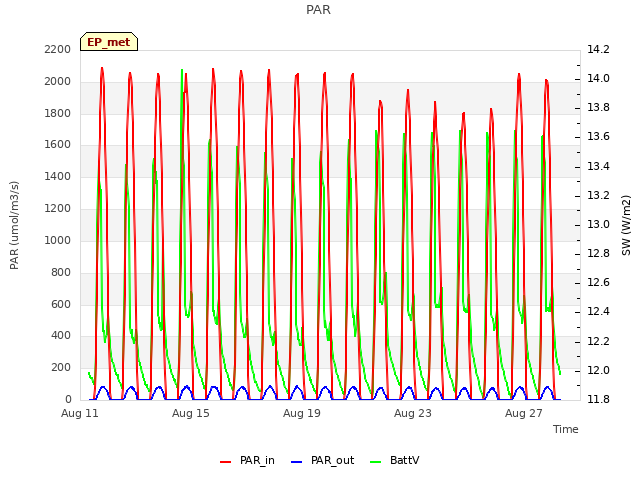
Task: Click the 'PAR (umol/m3/s)' axis label
Action: 14,225
